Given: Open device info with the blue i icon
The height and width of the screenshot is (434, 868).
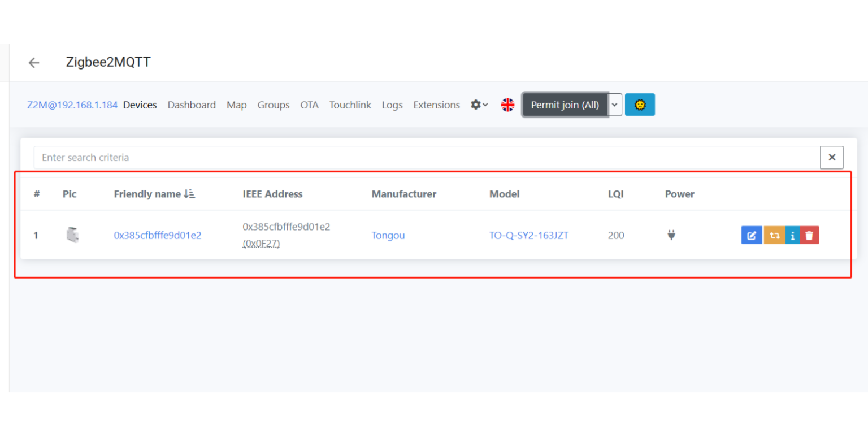Looking at the screenshot, I should click(792, 235).
